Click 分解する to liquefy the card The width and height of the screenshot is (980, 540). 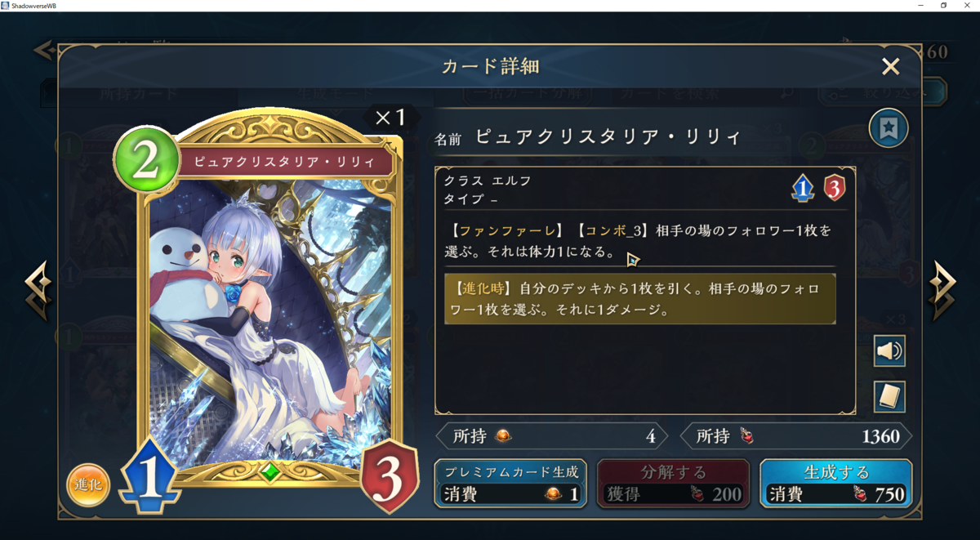click(x=674, y=484)
